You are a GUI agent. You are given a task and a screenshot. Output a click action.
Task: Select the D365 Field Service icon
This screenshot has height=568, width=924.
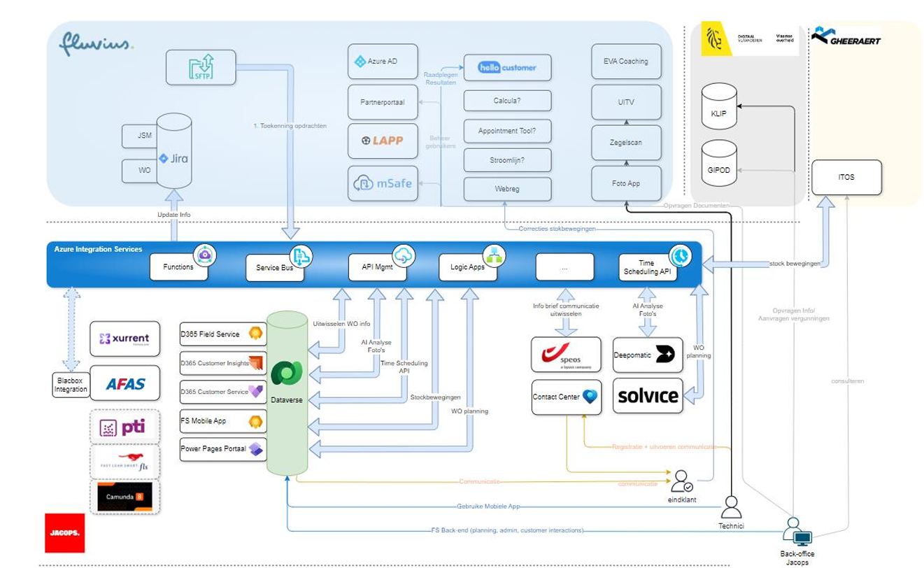[256, 334]
